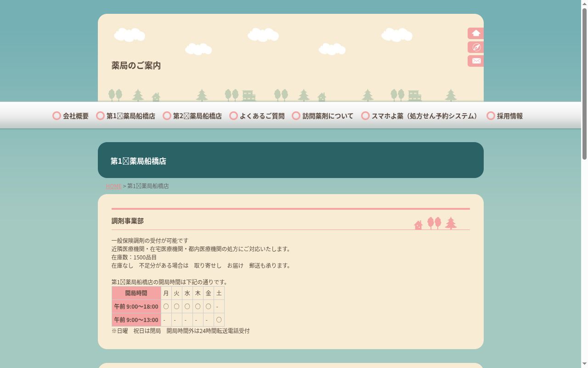Click the 薬局のご案内 site title

pyautogui.click(x=136, y=65)
